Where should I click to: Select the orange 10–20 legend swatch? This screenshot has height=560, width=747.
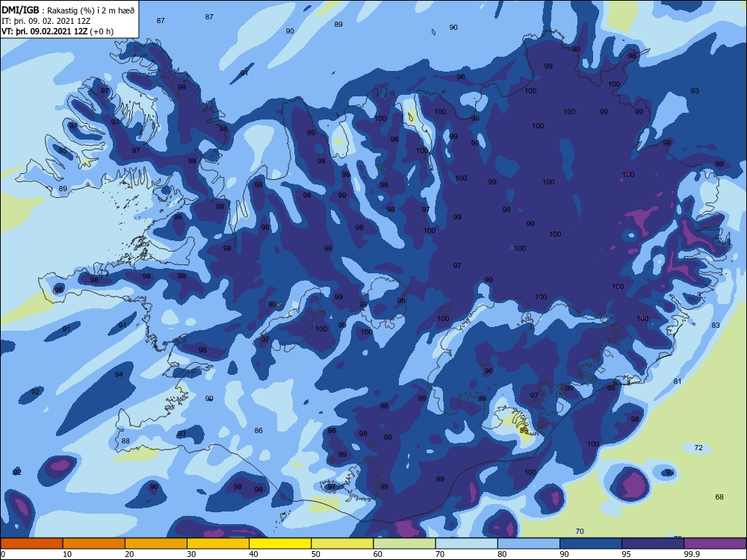point(94,544)
